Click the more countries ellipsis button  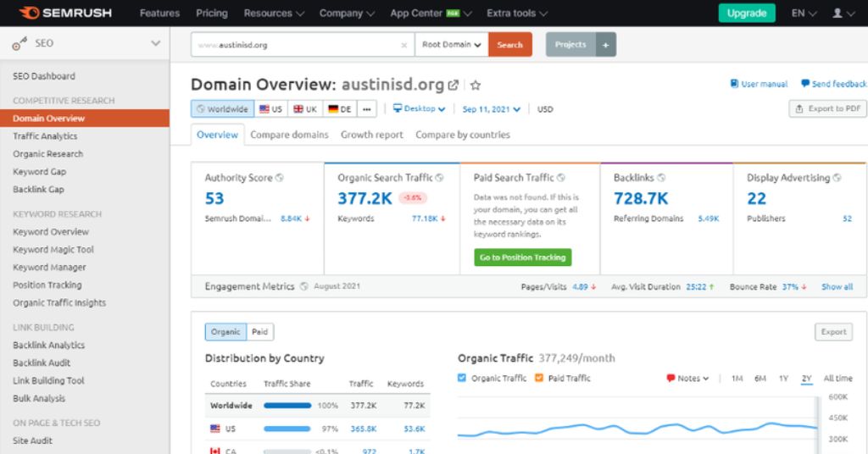pyautogui.click(x=367, y=109)
